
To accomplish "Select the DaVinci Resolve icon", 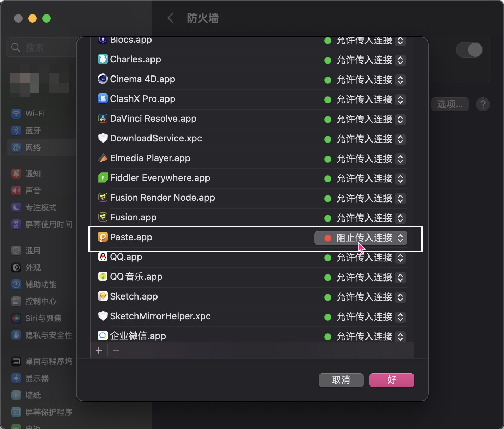I will pyautogui.click(x=103, y=118).
